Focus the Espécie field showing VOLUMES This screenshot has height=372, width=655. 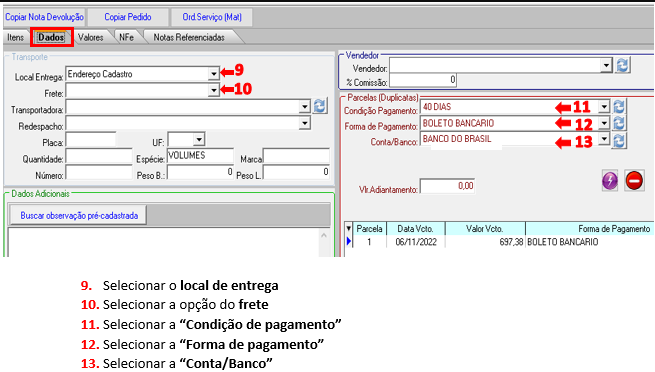tap(200, 155)
